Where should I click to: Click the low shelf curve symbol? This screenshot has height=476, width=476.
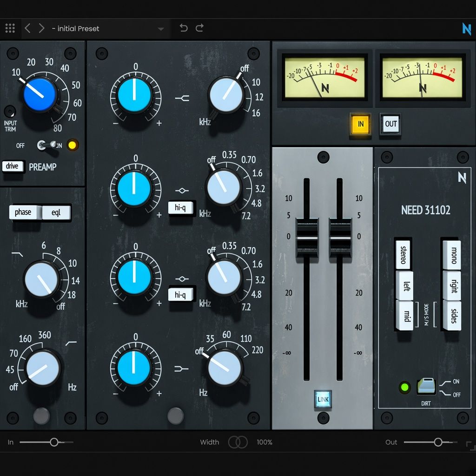[182, 369]
